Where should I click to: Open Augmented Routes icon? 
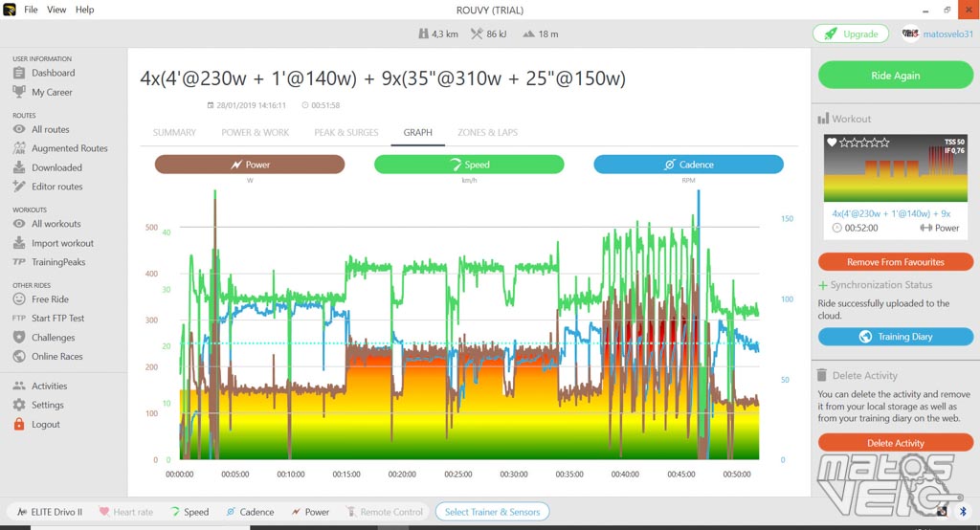click(19, 148)
